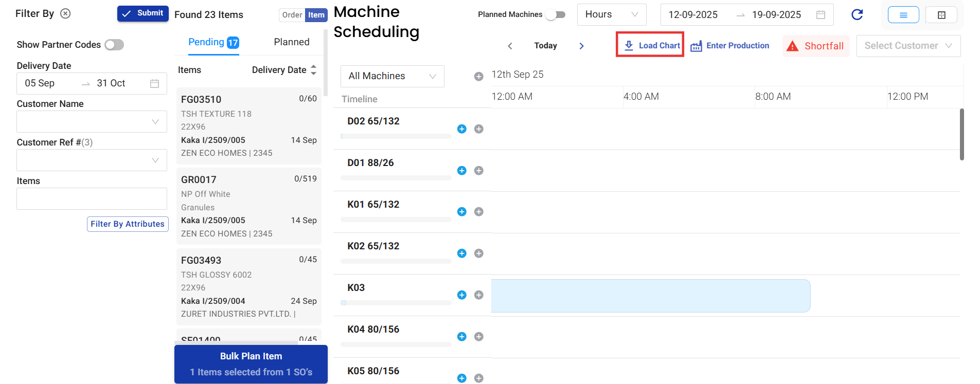Open the All Machines dropdown
Image resolution: width=980 pixels, height=384 pixels.
pyautogui.click(x=392, y=76)
